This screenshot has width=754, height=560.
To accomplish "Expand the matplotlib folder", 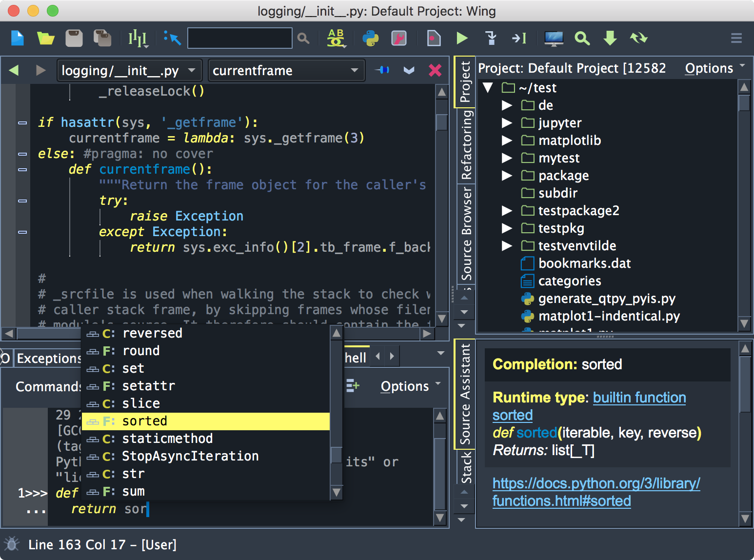I will 507,140.
